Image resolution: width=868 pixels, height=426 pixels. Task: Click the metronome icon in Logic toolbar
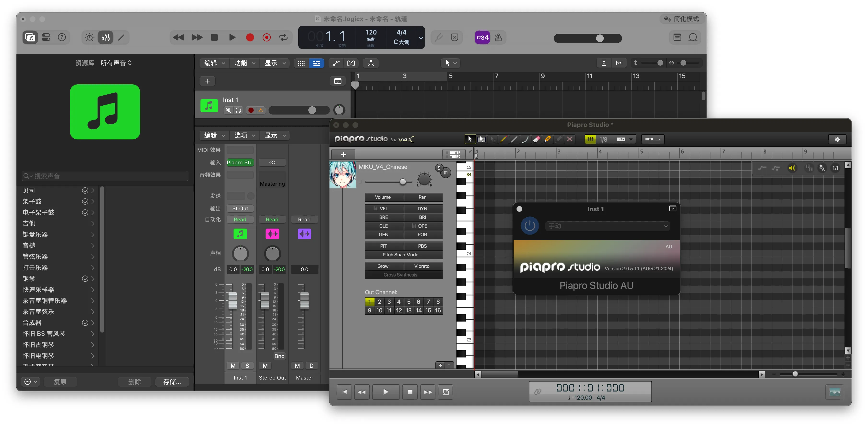pos(498,37)
